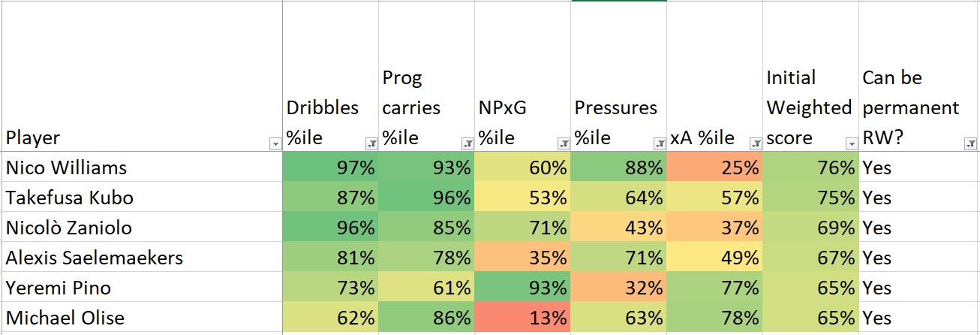Select the Takefusa Kubo cell

coord(142,197)
